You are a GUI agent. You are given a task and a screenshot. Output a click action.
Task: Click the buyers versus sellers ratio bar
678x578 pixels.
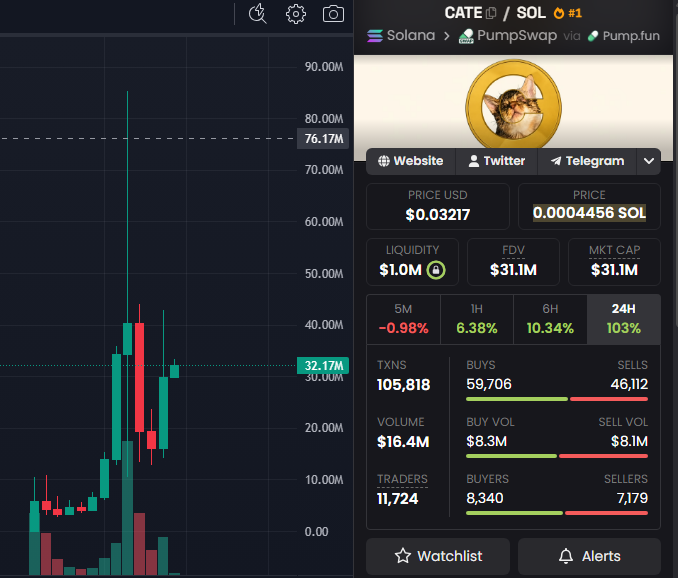(x=557, y=513)
